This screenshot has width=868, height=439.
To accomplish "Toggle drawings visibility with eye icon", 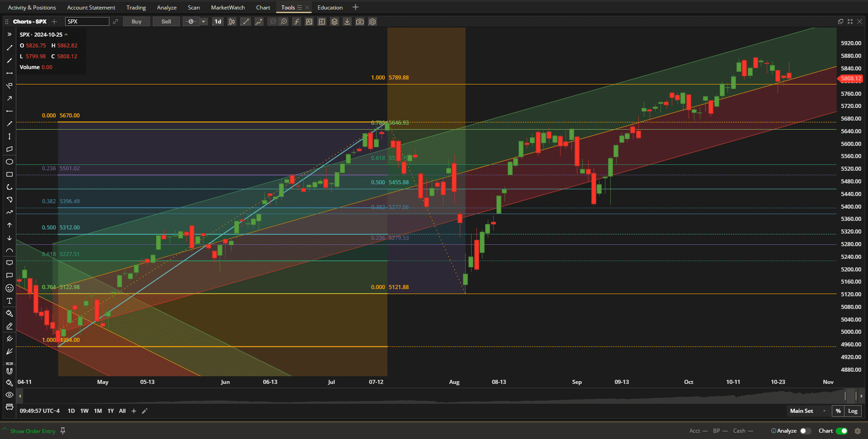I will point(9,395).
